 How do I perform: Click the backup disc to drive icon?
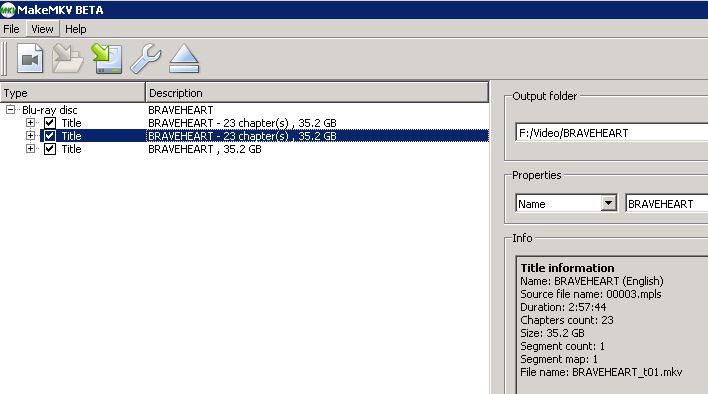coord(107,59)
